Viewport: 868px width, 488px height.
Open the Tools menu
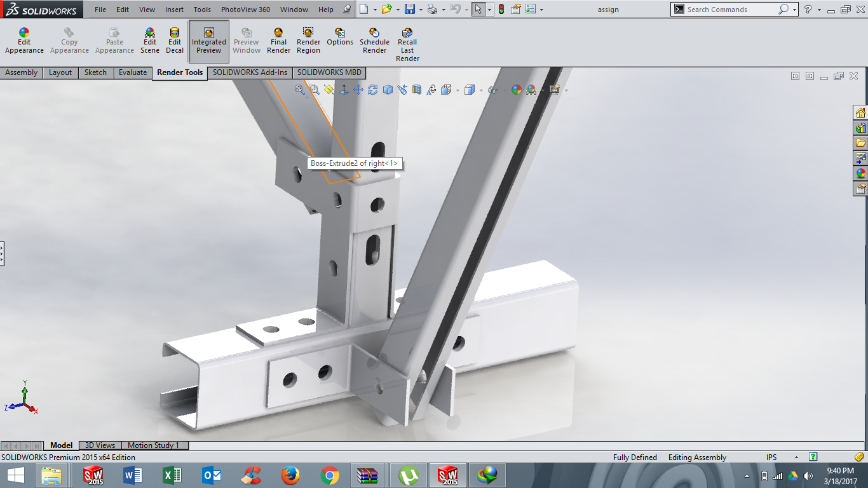coord(202,10)
